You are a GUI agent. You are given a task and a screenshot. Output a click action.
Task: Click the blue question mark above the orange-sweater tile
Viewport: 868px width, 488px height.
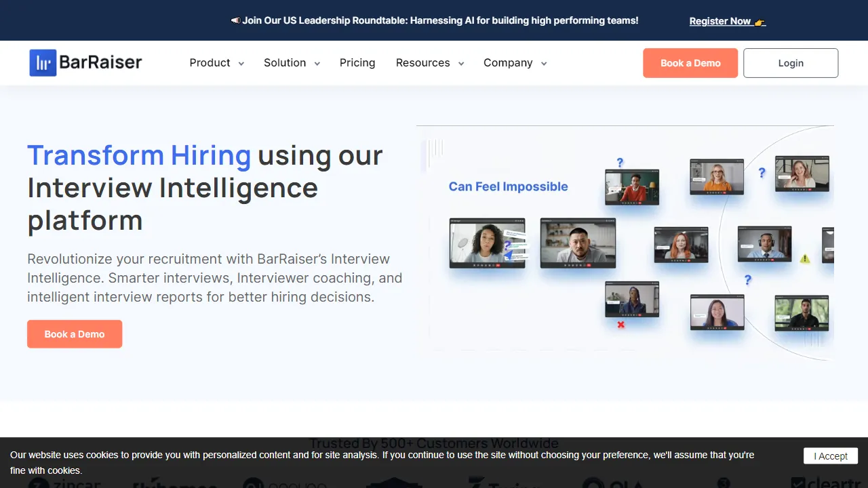pos(620,163)
